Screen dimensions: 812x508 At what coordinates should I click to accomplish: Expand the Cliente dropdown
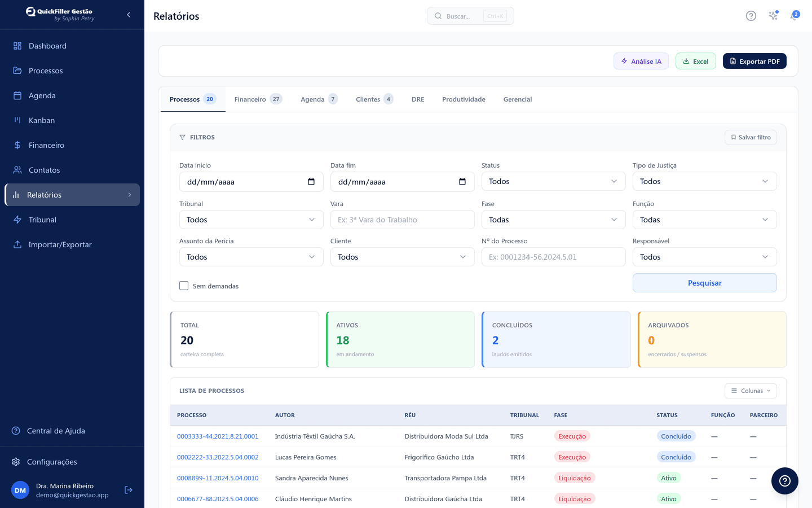point(402,257)
